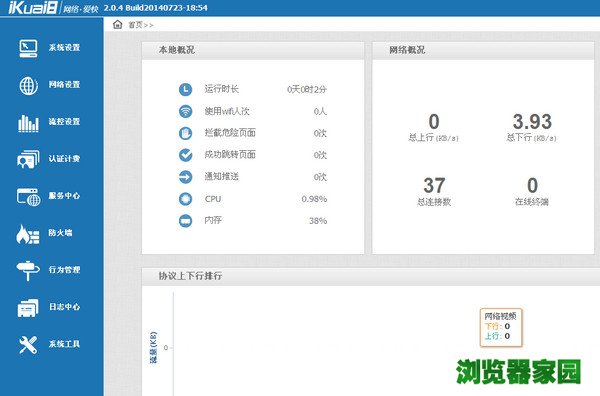Click the 认证计费 user cards icon
This screenshot has width=600, height=396.
(x=28, y=160)
